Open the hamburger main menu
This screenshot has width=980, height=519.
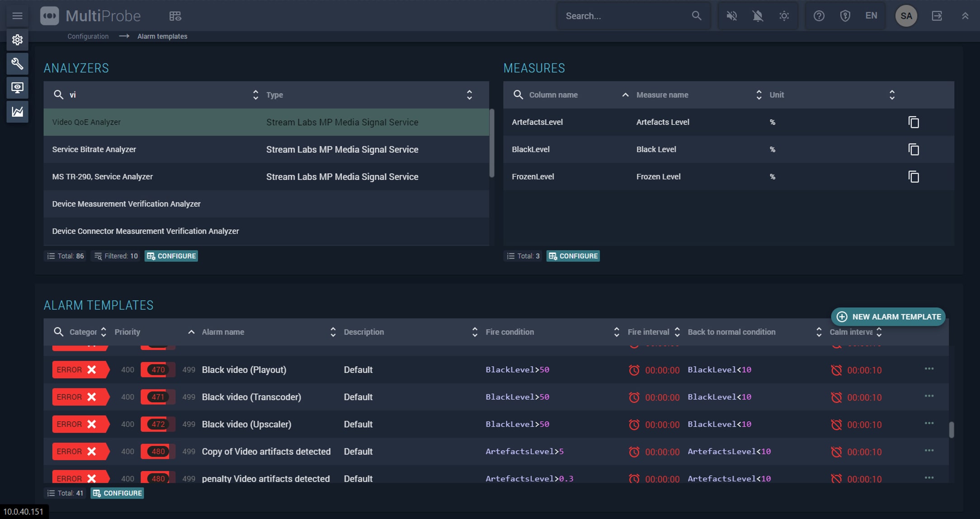(x=17, y=16)
